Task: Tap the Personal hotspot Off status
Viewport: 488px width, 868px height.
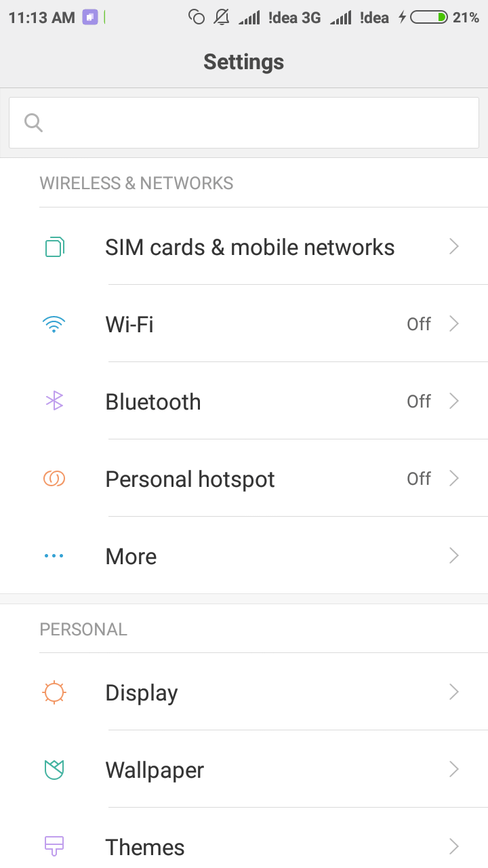Action: (419, 479)
